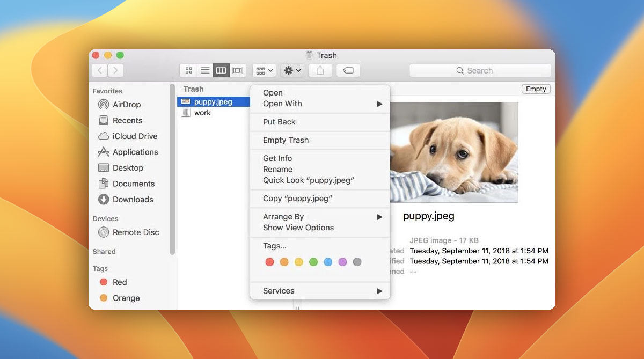Screen dimensions: 644x359
Task: Open Applications in the sidebar
Action: [x=135, y=152]
